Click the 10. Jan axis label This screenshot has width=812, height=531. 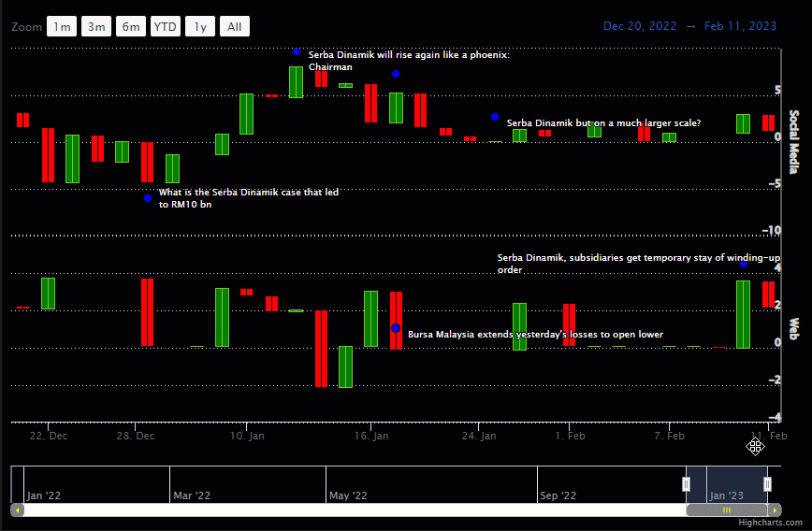click(x=247, y=436)
